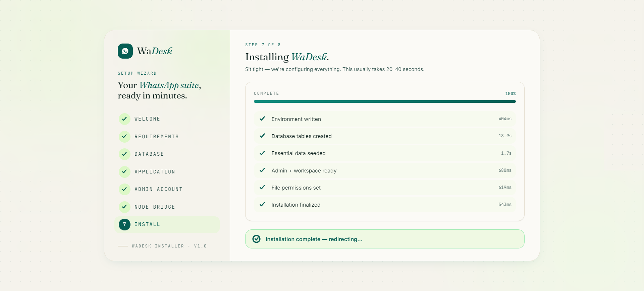The image size is (644, 291).
Task: Click the 'WADESK INSTALLER · V1.0' footer text
Action: (x=169, y=246)
